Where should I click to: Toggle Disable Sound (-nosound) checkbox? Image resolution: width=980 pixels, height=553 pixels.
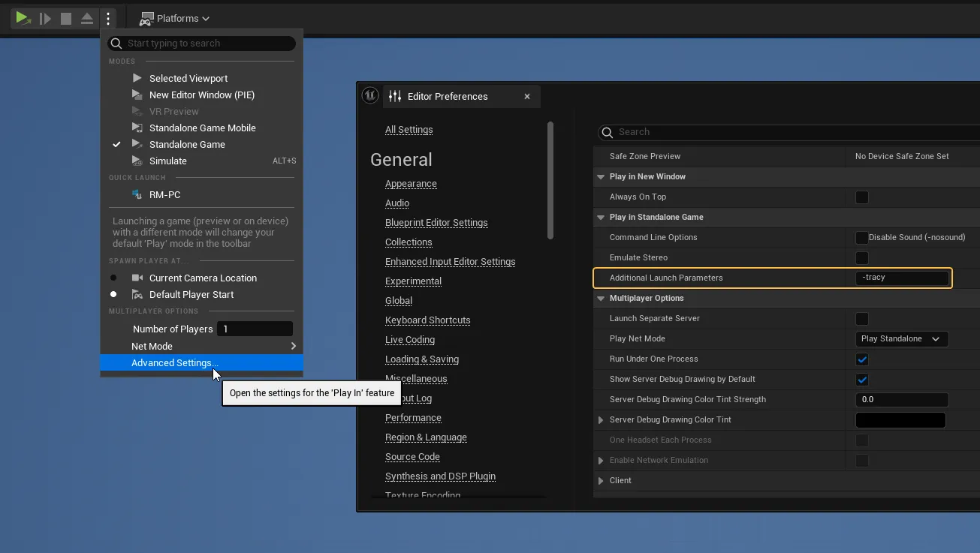(x=862, y=238)
